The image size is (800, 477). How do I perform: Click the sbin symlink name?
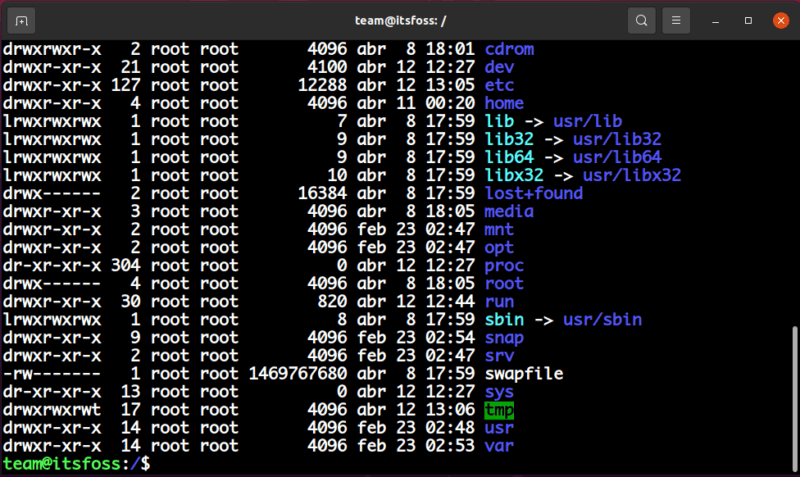tap(504, 319)
